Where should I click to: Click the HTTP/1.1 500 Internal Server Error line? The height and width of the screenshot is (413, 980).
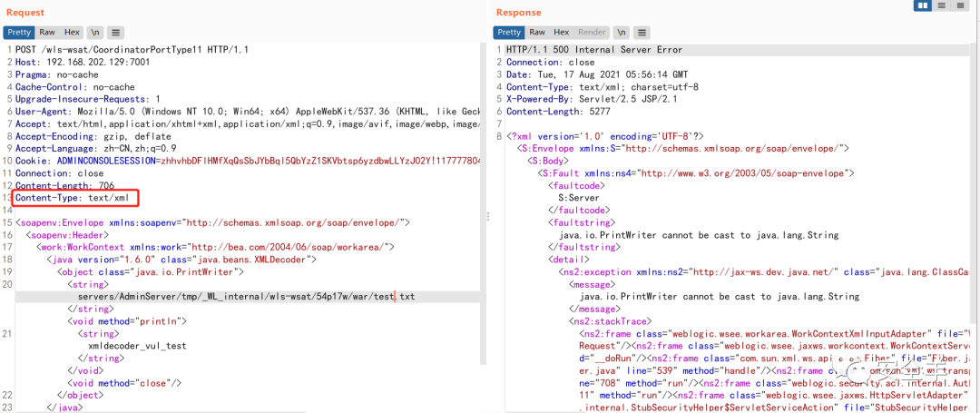point(594,50)
